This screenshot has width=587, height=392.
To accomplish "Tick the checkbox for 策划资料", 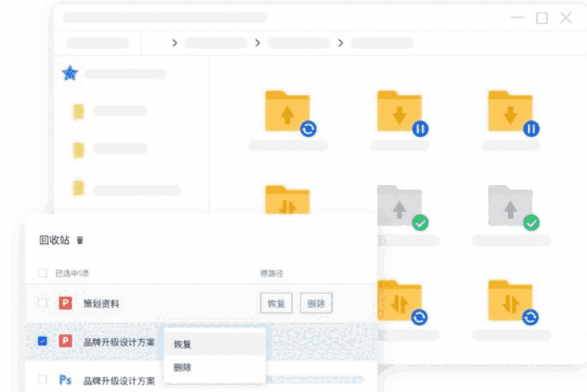I will (42, 303).
